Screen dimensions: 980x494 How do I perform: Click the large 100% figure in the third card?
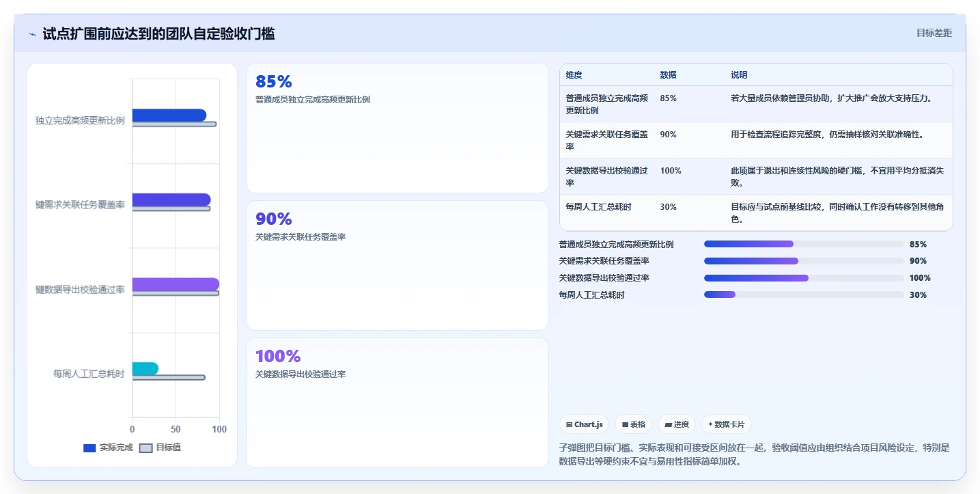tap(278, 356)
